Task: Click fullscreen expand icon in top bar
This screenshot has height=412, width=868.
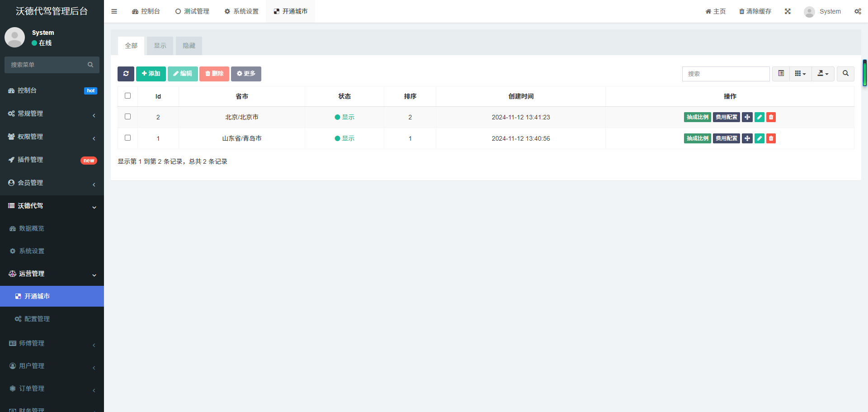Action: [x=788, y=11]
